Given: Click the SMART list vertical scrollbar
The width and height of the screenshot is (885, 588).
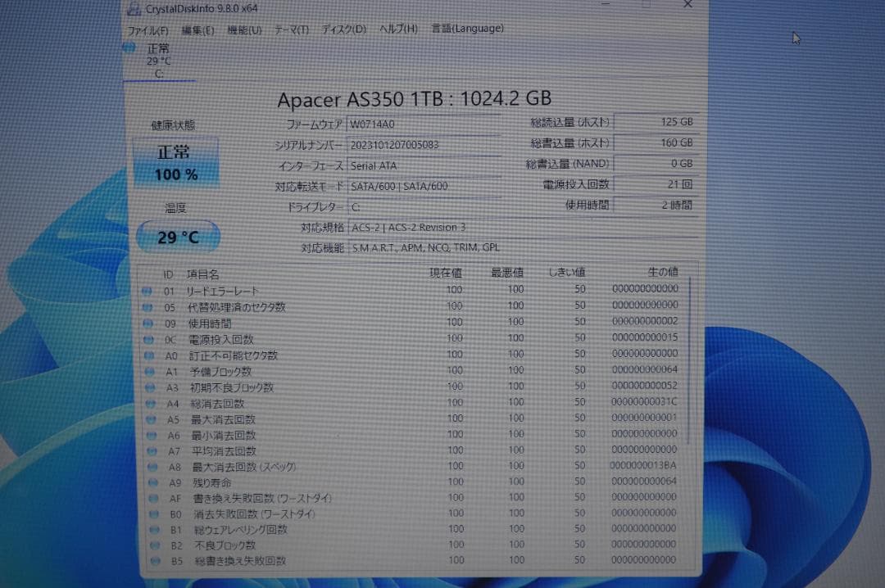Looking at the screenshot, I should pos(690,361).
